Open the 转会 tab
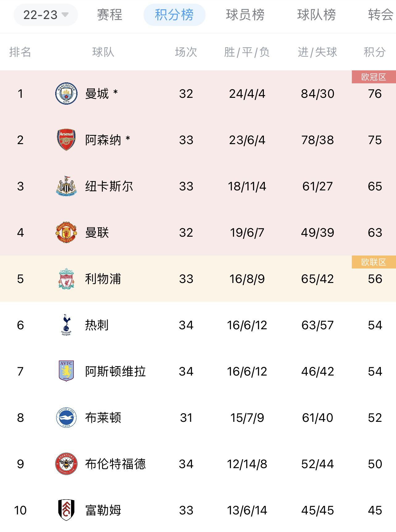The image size is (396, 532). coord(381,15)
